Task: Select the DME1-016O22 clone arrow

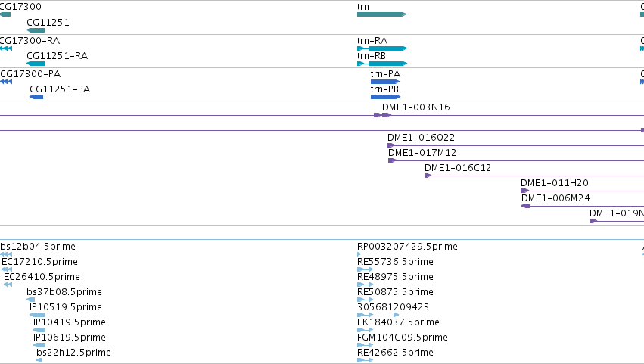Action: point(391,145)
